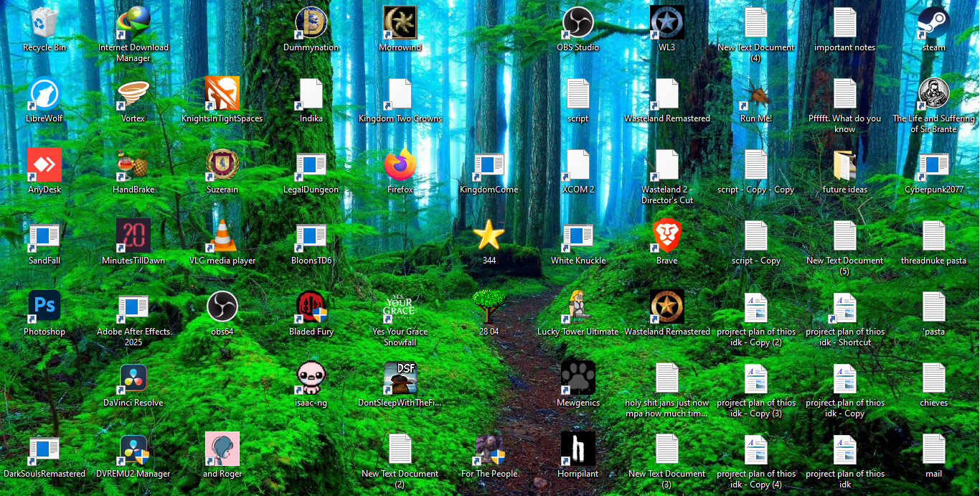Click Yes Your Grace Snowfall icon

(x=400, y=307)
